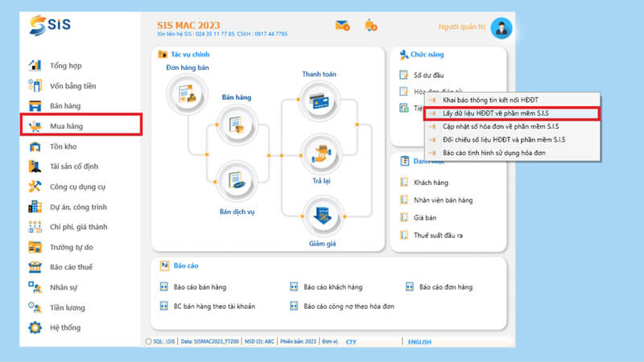Select the Bán hàng sidebar icon
The width and height of the screenshot is (644, 362).
pos(35,105)
